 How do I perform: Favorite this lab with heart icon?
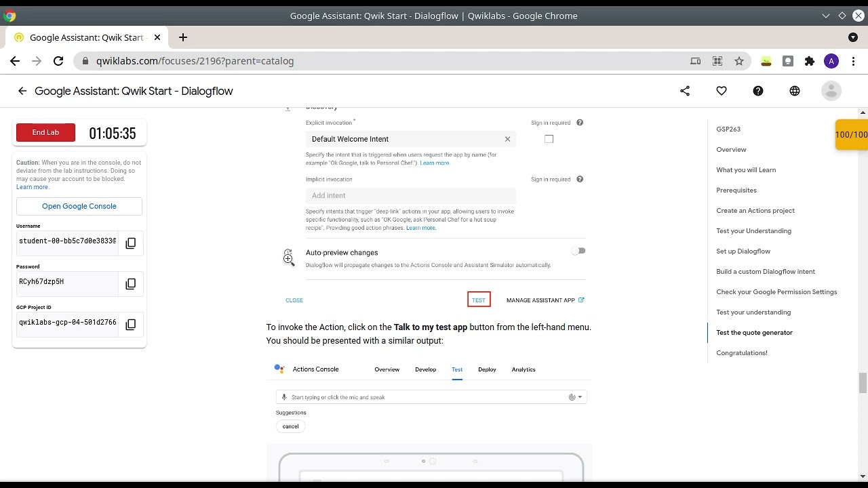click(722, 91)
